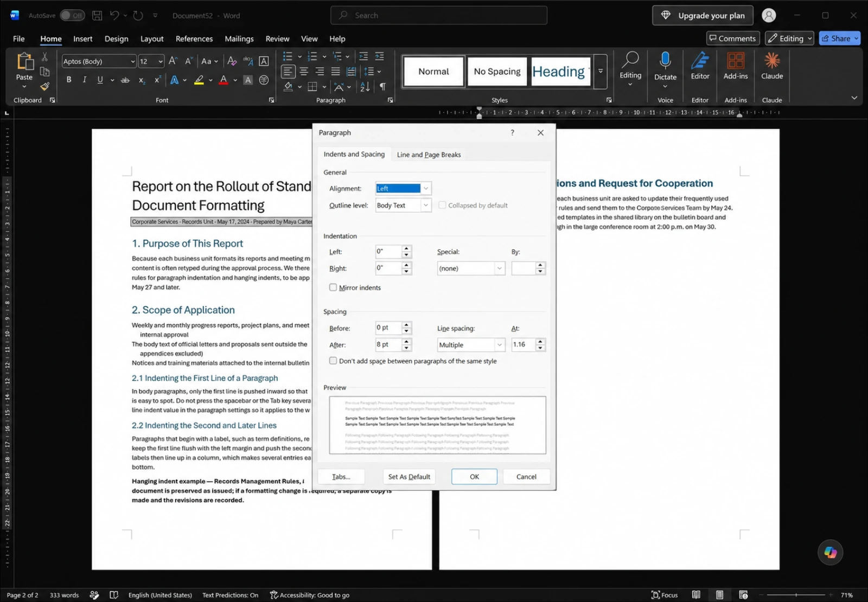Increase Spacing After value stepper up
The height and width of the screenshot is (602, 868).
406,342
